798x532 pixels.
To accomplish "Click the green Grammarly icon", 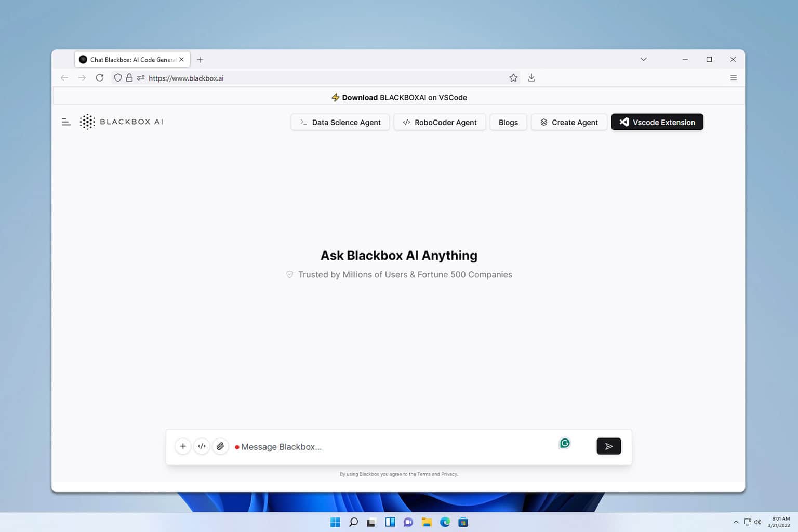I will click(565, 443).
